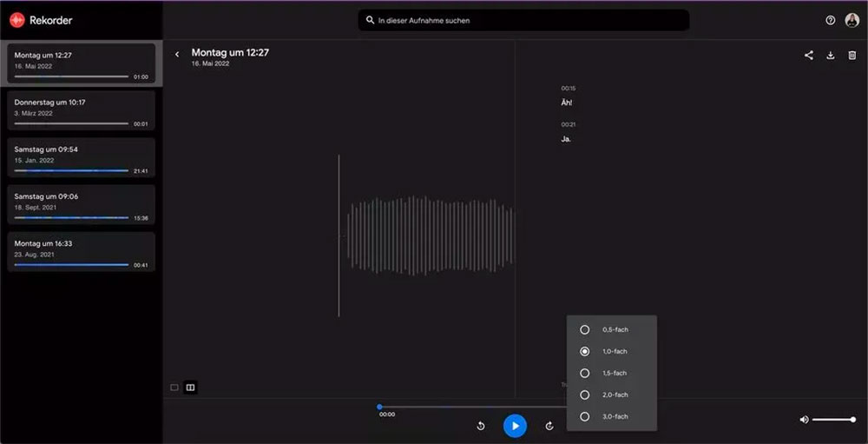Open the user profile avatar
Screen dimensions: 868x444
pos(852,21)
